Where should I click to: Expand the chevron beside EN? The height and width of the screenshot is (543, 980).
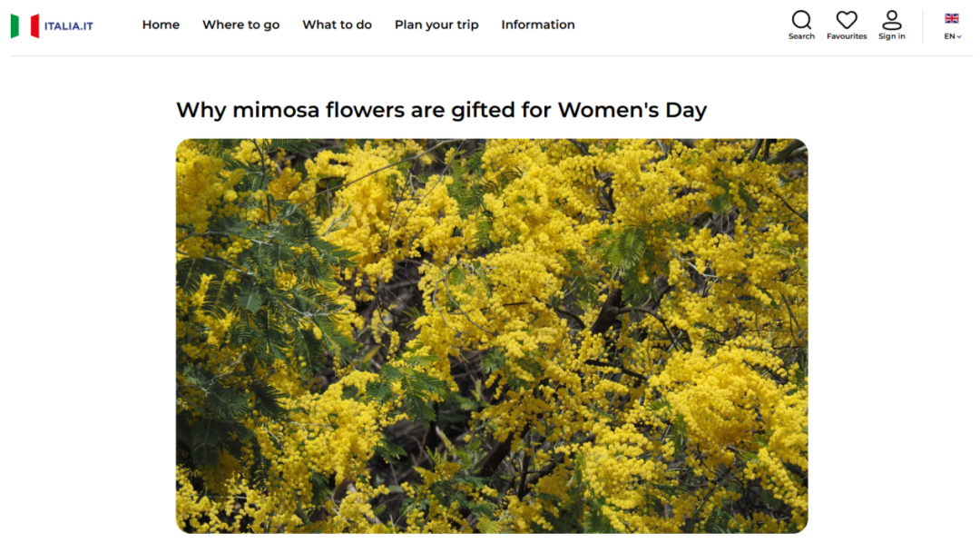tap(959, 37)
